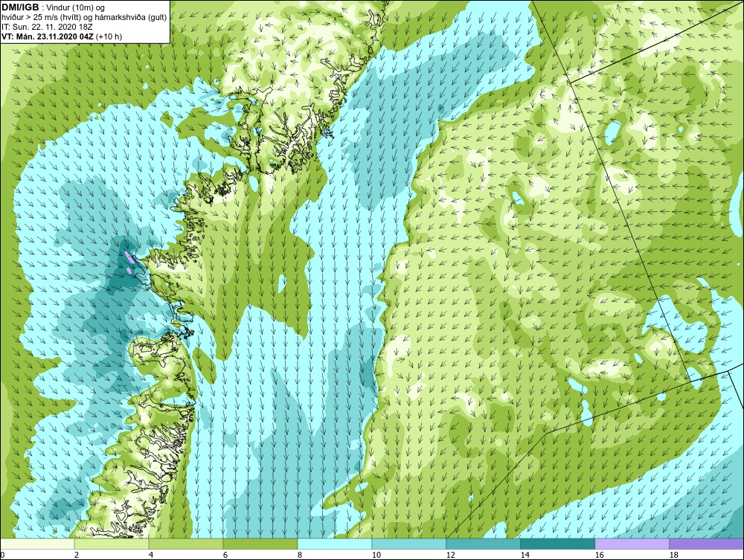Click the 2–4 m/s light green legend swatch
744x560 pixels.
pyautogui.click(x=112, y=544)
